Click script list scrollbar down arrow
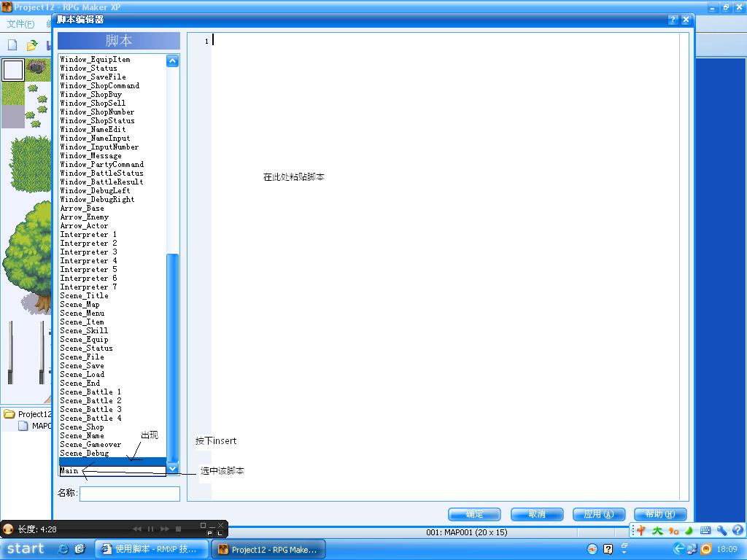 pyautogui.click(x=172, y=469)
